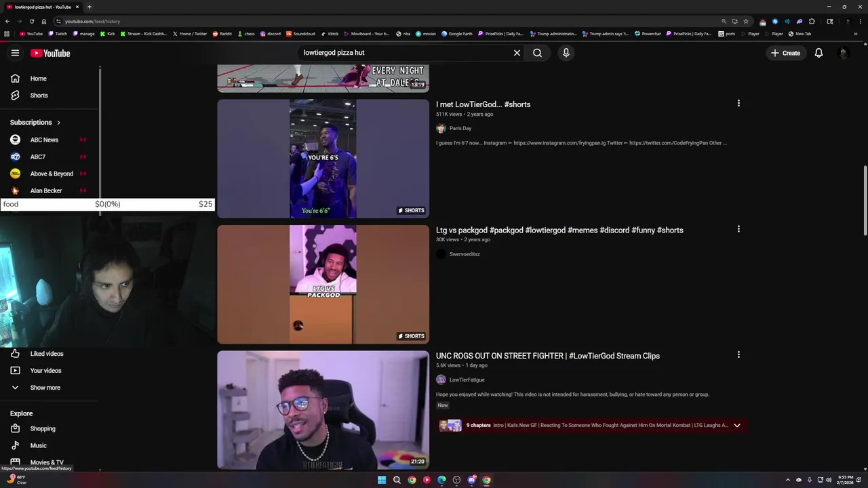Open the 'UNC ROGS OUT' video thumbnail
This screenshot has width=868, height=488.
(x=323, y=410)
